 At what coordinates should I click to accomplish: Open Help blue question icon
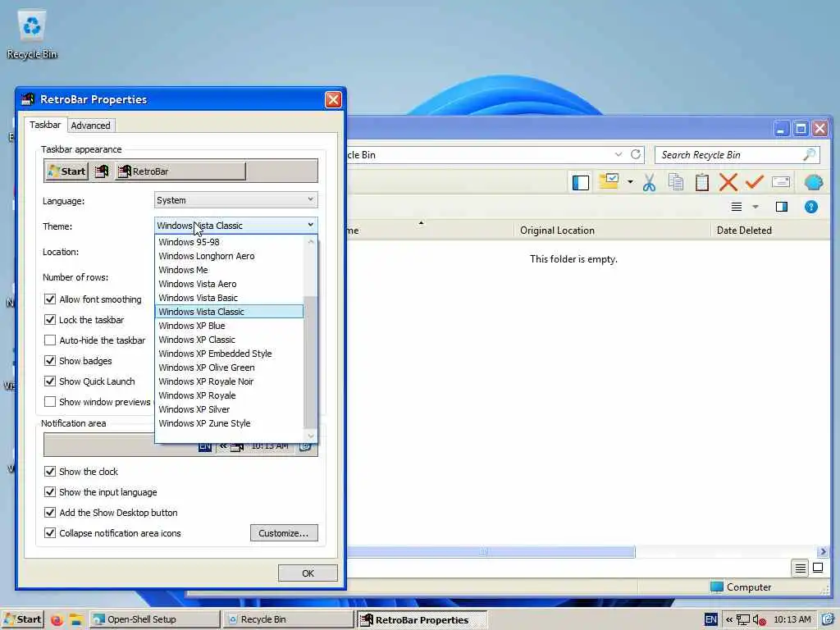click(811, 207)
